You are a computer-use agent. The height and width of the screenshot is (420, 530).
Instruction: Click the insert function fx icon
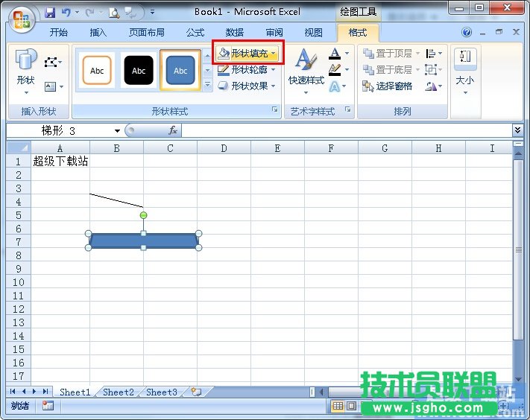(172, 130)
